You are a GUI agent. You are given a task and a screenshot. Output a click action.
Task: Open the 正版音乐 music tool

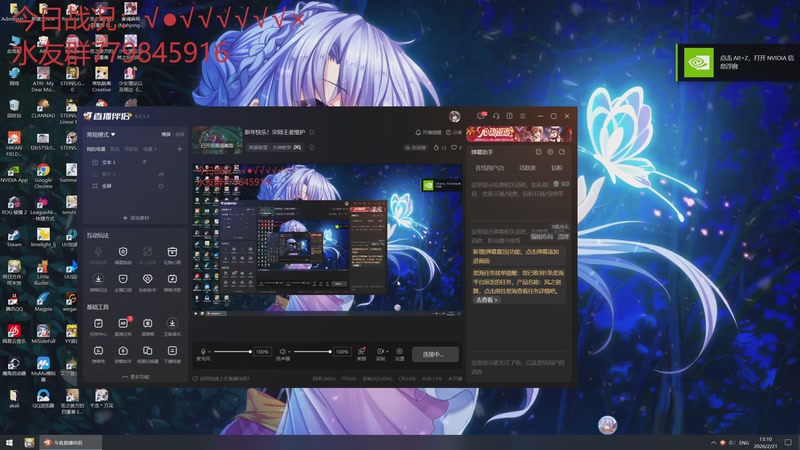pos(172,327)
